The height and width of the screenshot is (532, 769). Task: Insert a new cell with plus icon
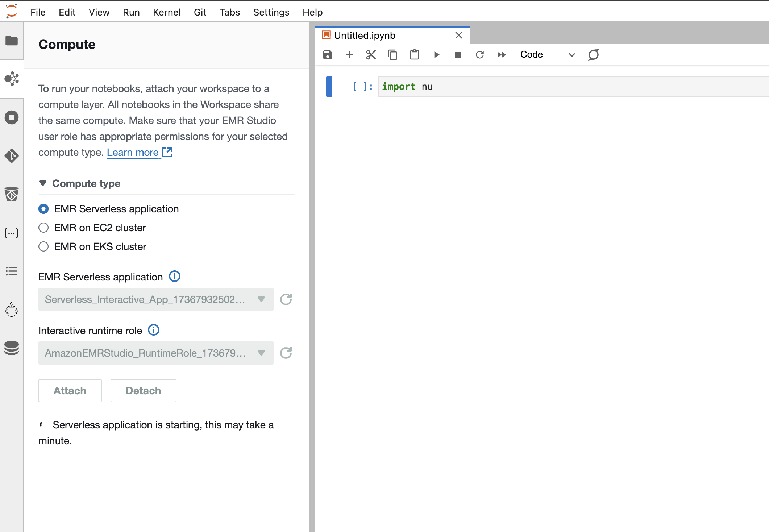point(349,55)
